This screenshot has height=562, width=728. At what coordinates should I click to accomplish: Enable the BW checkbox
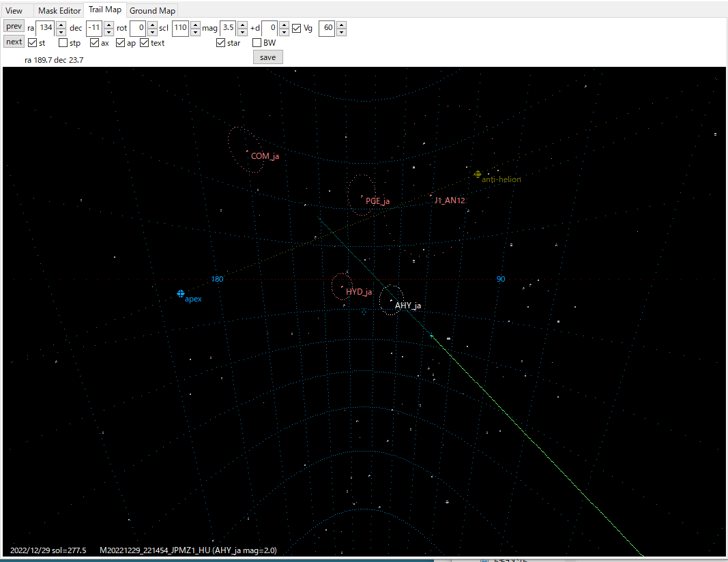[x=257, y=43]
